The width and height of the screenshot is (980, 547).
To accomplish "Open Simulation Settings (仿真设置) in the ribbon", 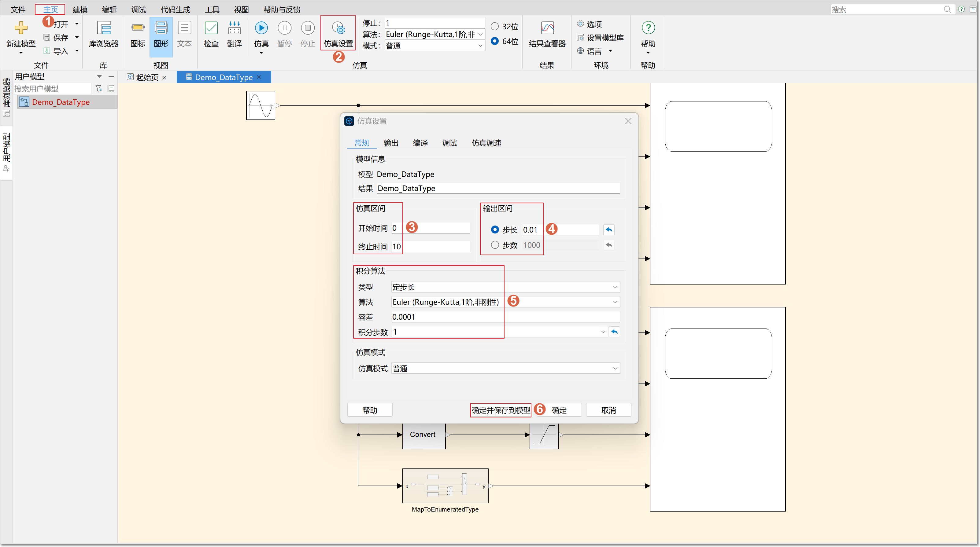I will tap(338, 33).
